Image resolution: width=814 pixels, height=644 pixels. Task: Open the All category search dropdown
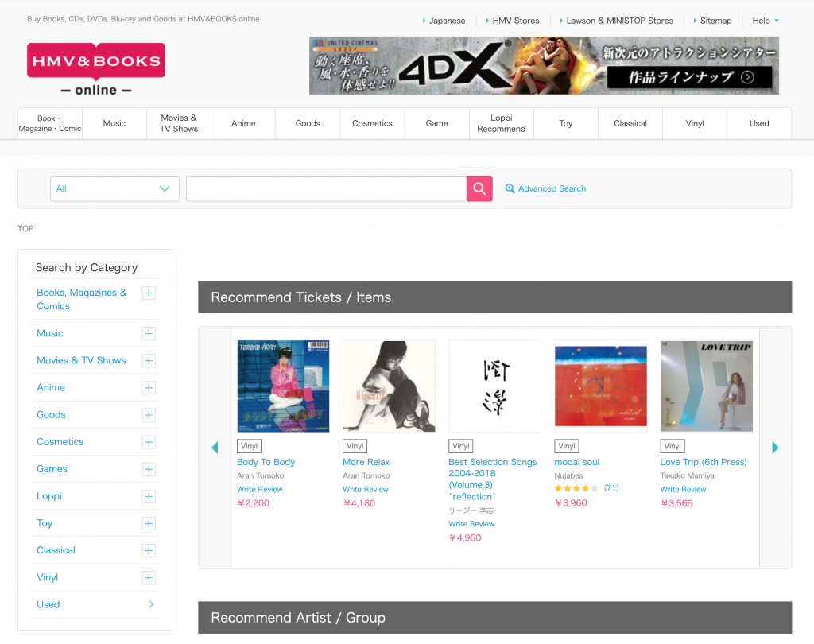(x=114, y=188)
